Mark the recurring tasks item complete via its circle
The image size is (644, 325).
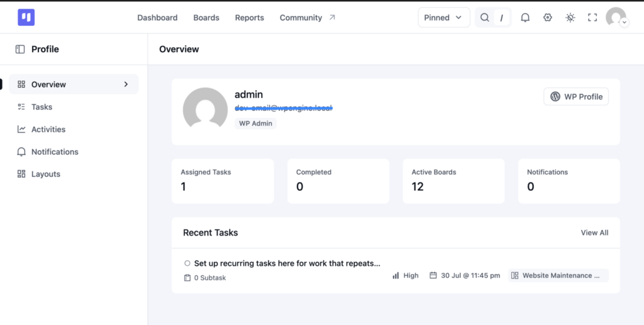coord(187,263)
